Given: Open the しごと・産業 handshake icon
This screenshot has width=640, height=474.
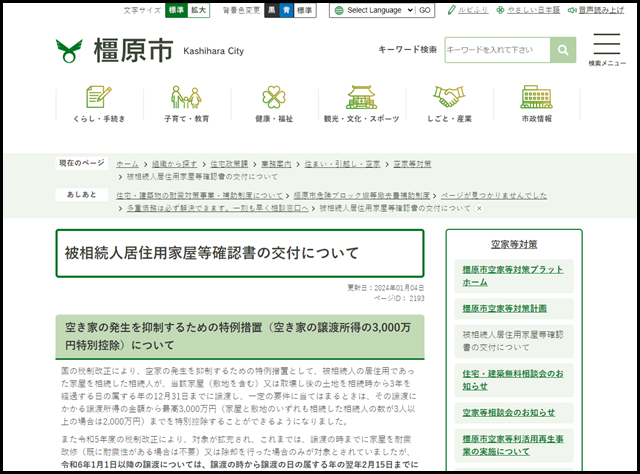Looking at the screenshot, I should (x=449, y=97).
